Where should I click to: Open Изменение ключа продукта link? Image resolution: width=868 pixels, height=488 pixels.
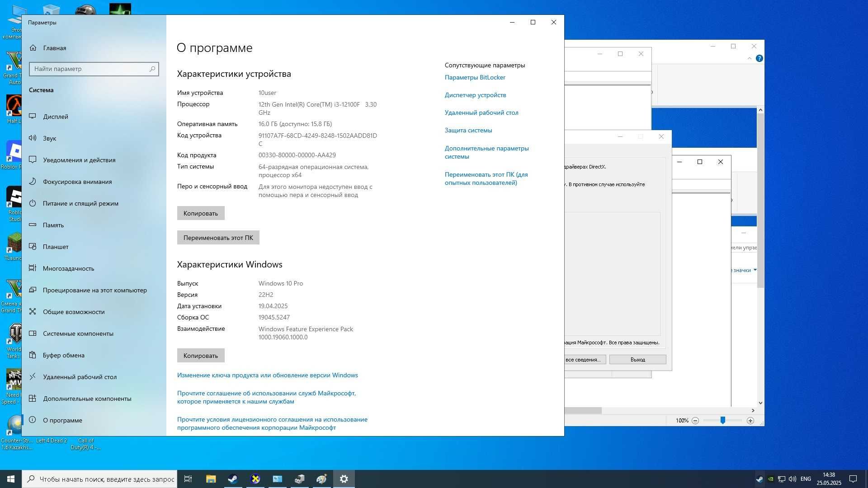pyautogui.click(x=267, y=375)
